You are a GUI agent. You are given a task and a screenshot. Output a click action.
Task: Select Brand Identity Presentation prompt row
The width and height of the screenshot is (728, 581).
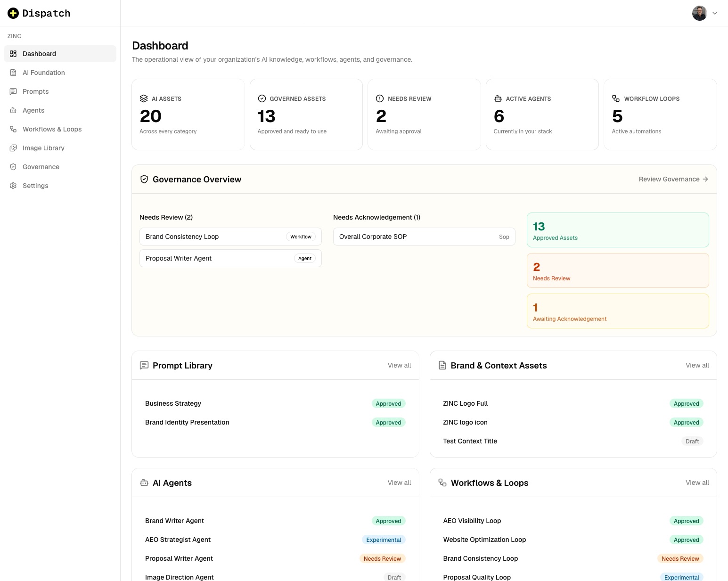tap(275, 422)
